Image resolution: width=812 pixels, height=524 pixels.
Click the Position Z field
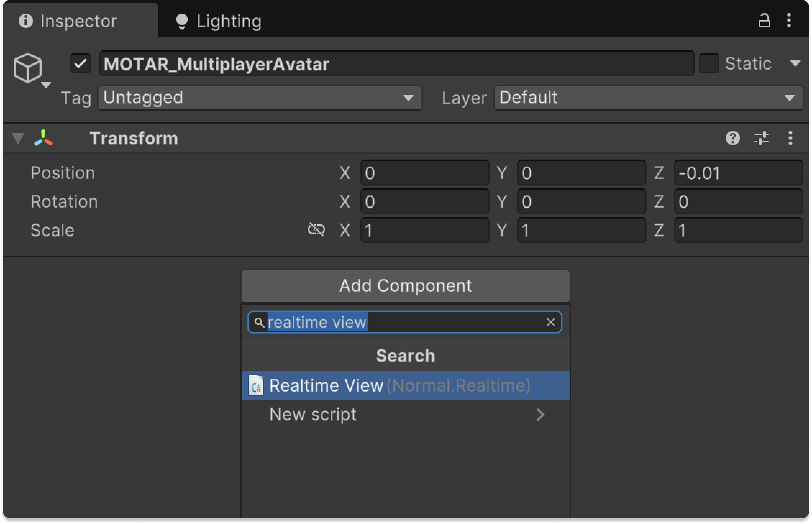(738, 173)
